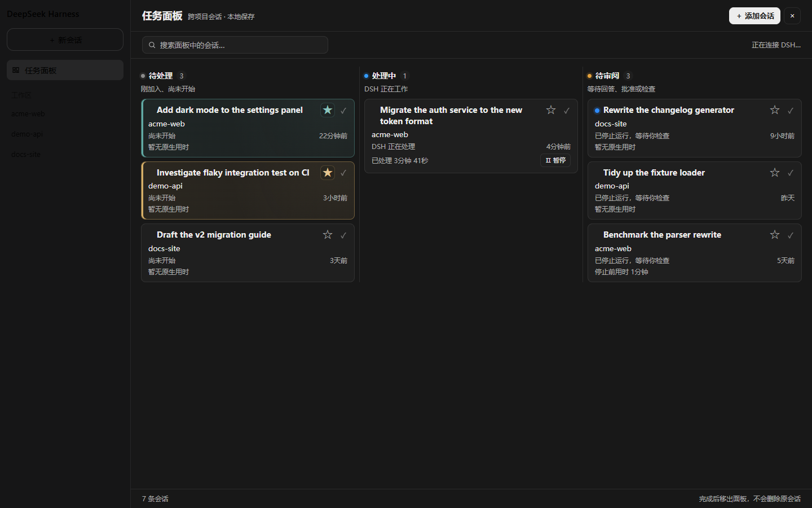
Task: Click the '22分钟前' timestamp
Action: (x=333, y=136)
